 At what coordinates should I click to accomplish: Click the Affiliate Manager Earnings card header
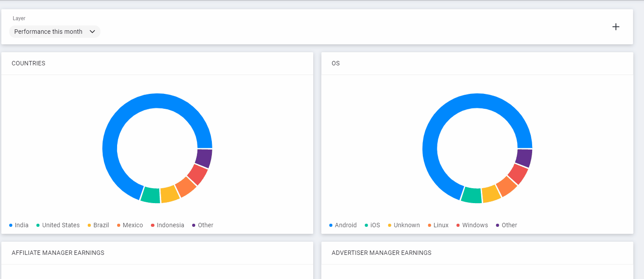58,253
